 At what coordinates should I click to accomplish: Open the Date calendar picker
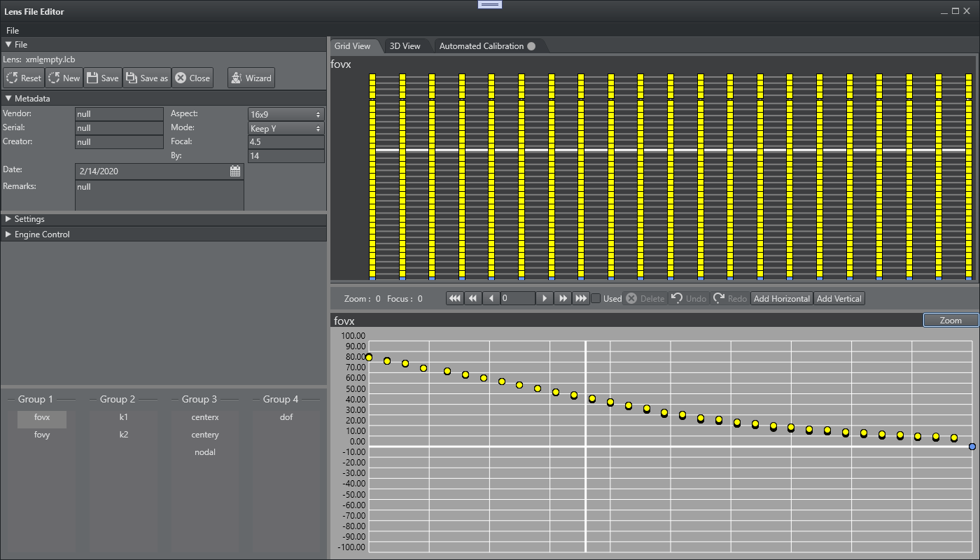pos(235,171)
